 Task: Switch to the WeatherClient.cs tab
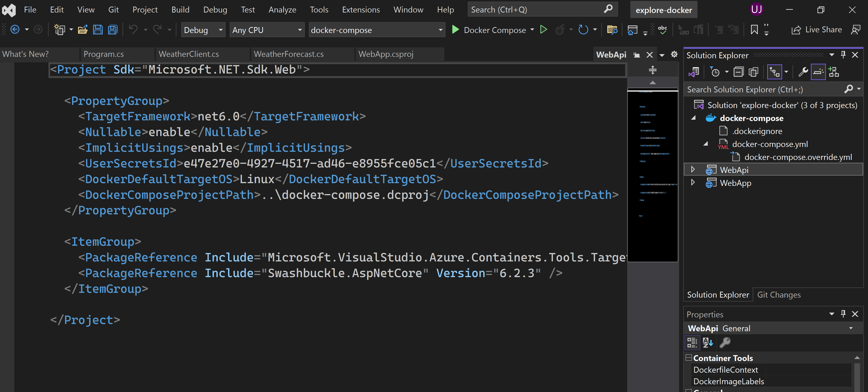tap(189, 54)
